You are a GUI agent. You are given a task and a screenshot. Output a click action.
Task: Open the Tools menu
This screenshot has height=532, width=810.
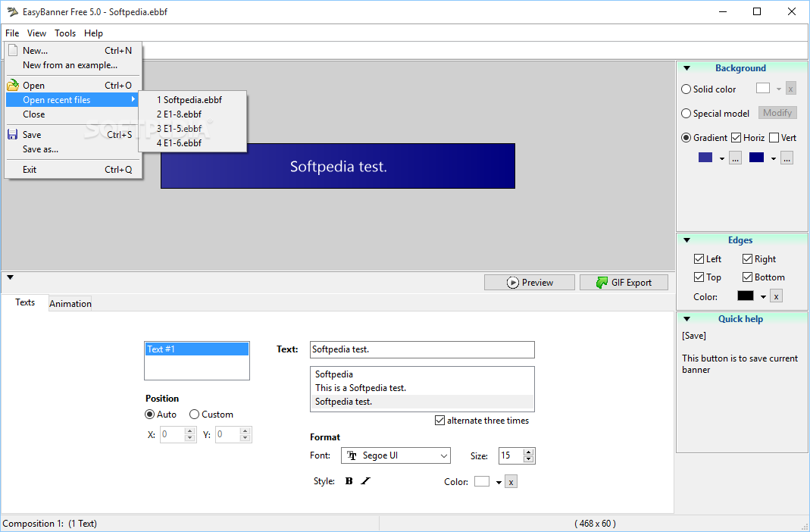coord(65,33)
